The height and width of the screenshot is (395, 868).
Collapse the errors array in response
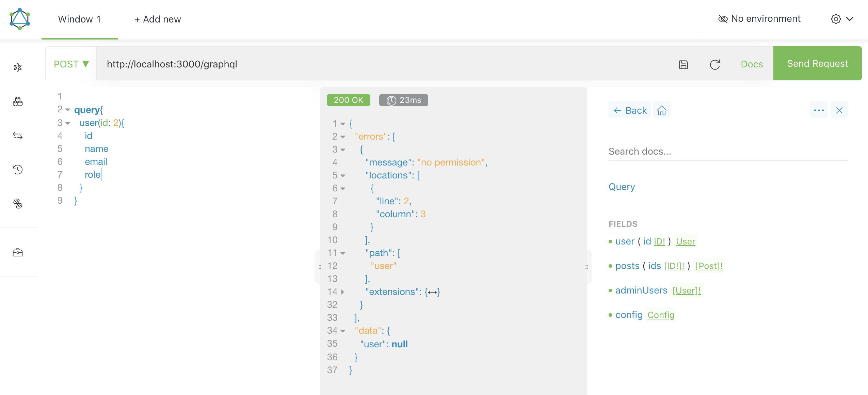343,137
